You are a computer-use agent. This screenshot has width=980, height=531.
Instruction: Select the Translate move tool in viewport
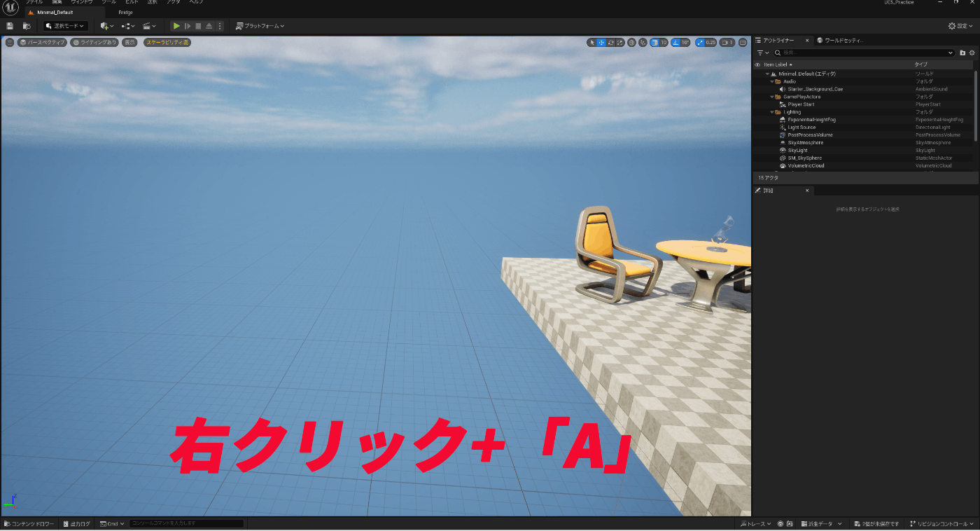pos(601,42)
